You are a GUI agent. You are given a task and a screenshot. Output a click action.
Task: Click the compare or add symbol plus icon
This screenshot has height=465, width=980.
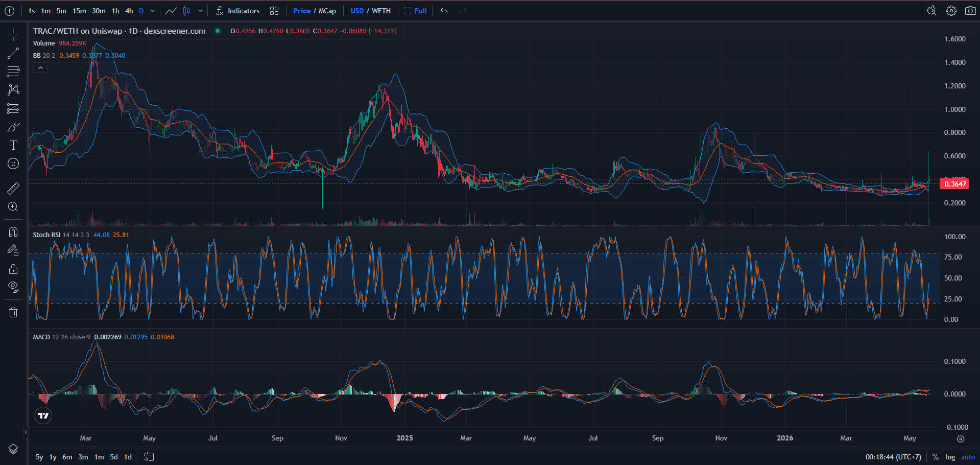(x=9, y=11)
